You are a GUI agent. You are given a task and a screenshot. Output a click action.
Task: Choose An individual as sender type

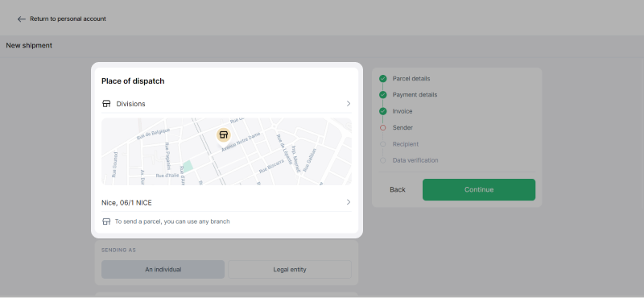tap(163, 270)
